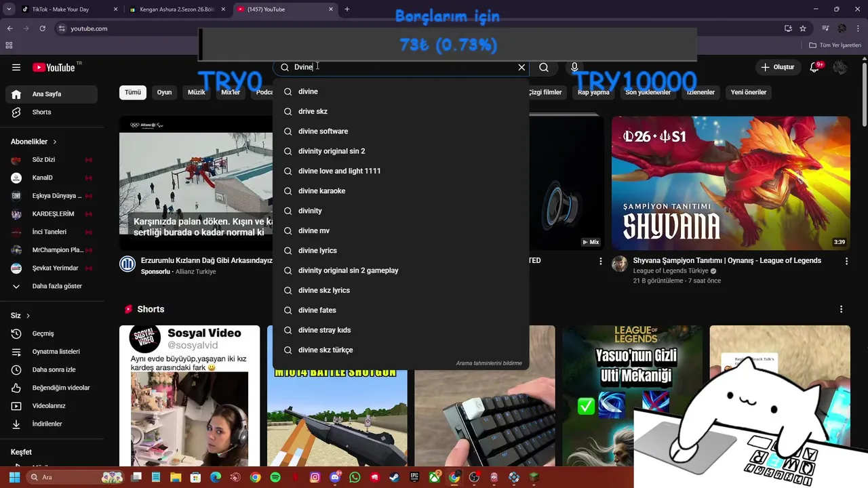868x488 pixels.
Task: Select suggestion "divinity original sin 2"
Action: point(401,151)
